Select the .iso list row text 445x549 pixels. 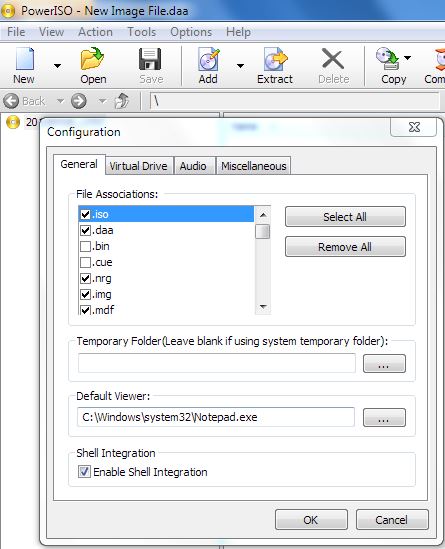tap(100, 214)
